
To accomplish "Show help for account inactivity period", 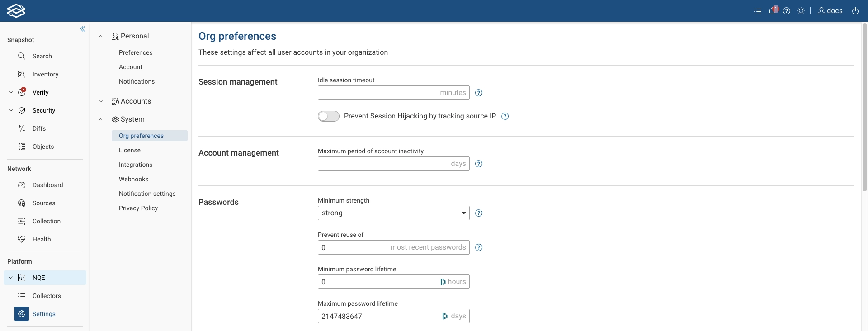I will pyautogui.click(x=479, y=164).
